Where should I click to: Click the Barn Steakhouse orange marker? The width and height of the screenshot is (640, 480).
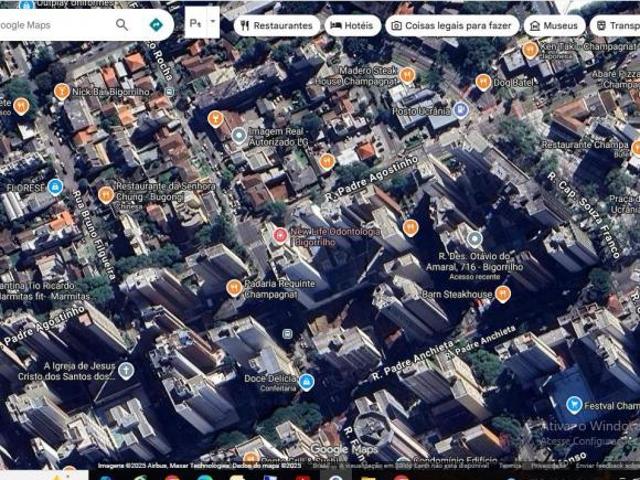pyautogui.click(x=503, y=294)
